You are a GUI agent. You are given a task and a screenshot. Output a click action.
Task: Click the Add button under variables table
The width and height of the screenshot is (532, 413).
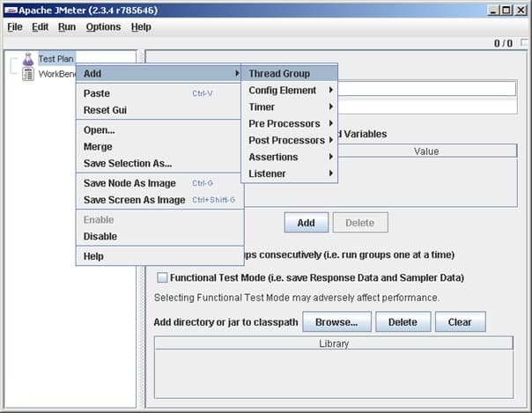click(x=307, y=223)
